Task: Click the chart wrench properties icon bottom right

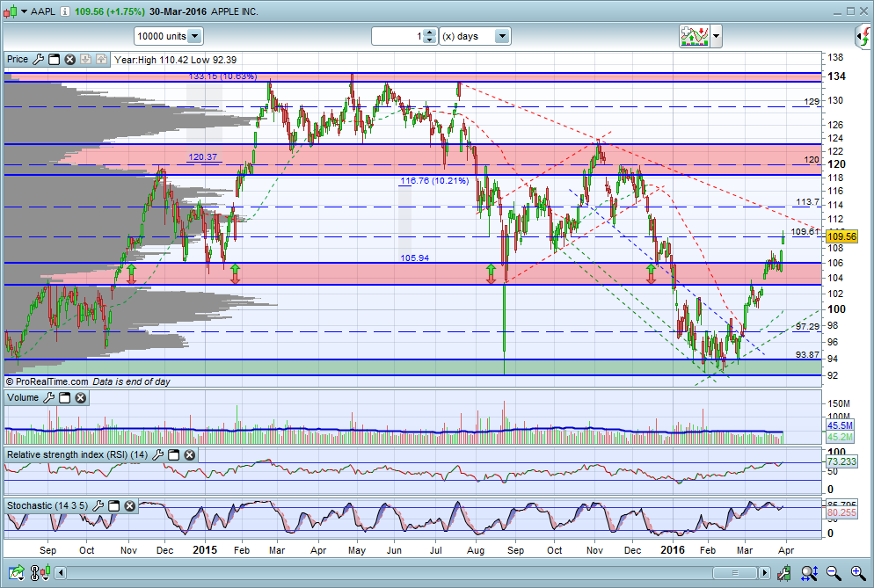Action: tap(784, 572)
